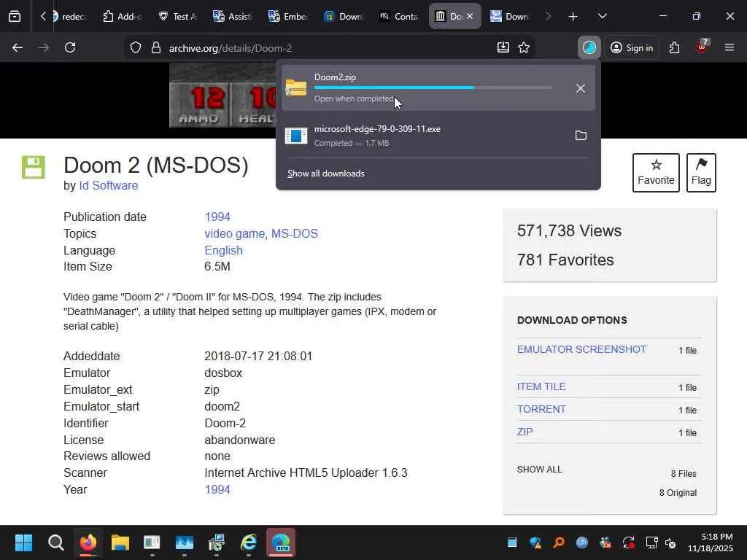The image size is (747, 560).
Task: Reload the current page
Action: [x=70, y=47]
